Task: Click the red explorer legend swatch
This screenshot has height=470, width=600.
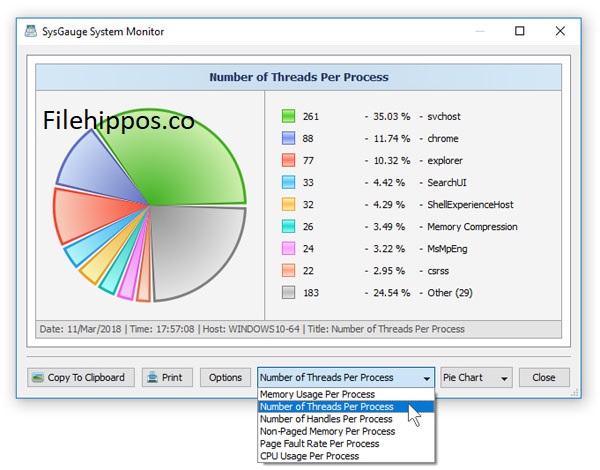Action: pos(289,161)
